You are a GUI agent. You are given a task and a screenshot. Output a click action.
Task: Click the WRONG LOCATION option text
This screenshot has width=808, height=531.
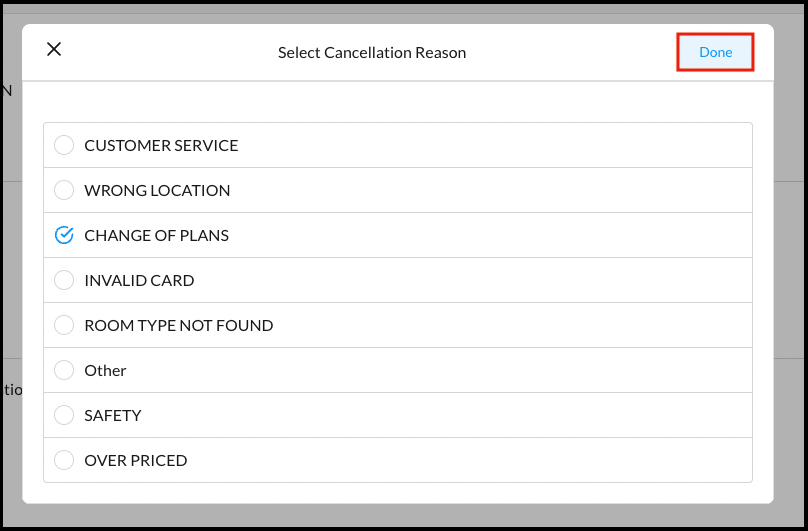(x=157, y=190)
